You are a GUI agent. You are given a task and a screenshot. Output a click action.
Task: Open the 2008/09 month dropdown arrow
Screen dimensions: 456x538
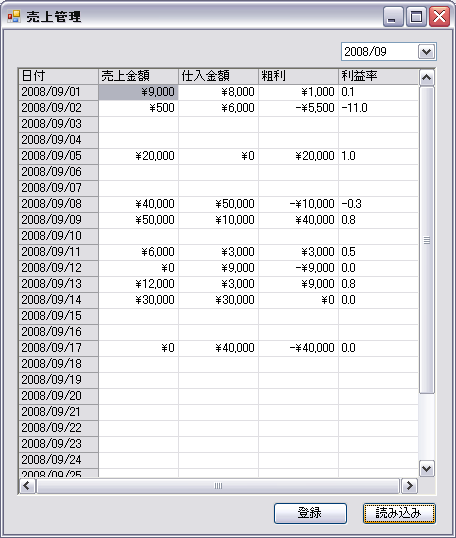[x=426, y=52]
